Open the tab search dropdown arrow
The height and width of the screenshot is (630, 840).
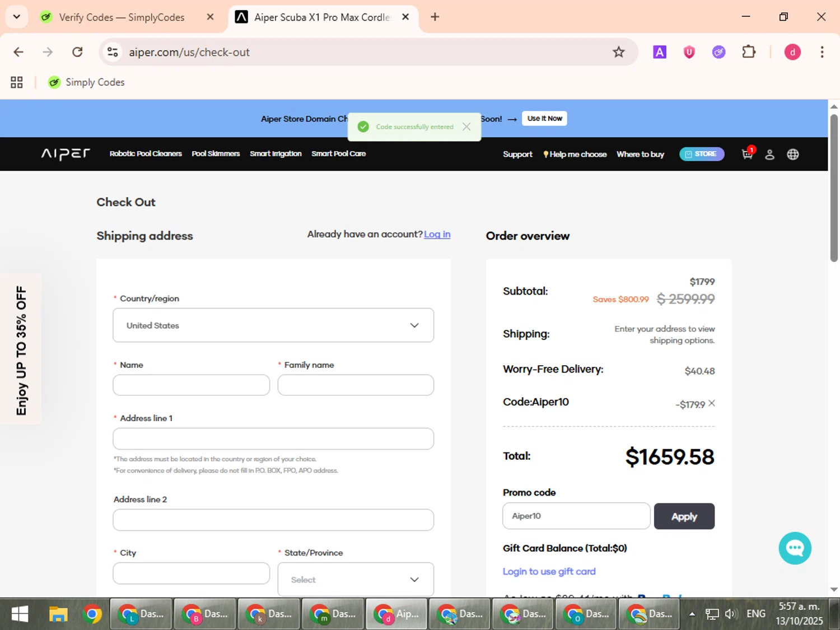click(17, 17)
